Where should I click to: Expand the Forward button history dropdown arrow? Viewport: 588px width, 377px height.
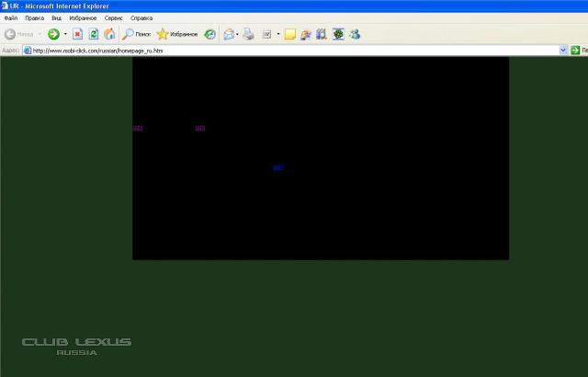coord(65,34)
